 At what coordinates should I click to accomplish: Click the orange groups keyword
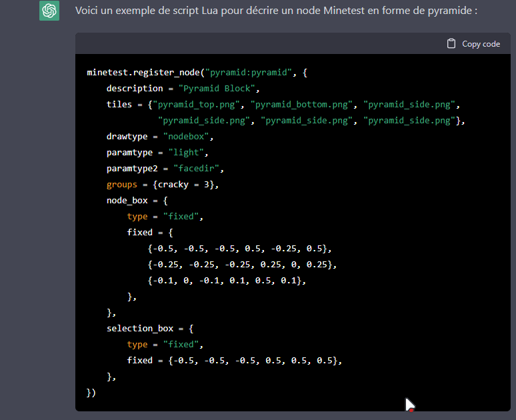pos(122,185)
